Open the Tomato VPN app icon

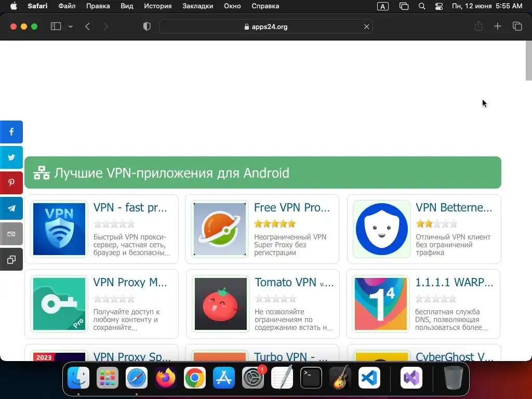(220, 303)
